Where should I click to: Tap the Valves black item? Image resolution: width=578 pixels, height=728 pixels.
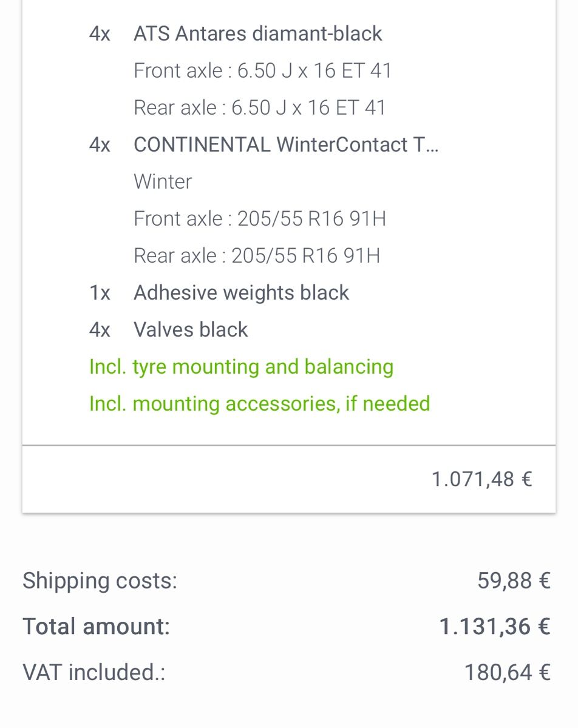coord(191,330)
